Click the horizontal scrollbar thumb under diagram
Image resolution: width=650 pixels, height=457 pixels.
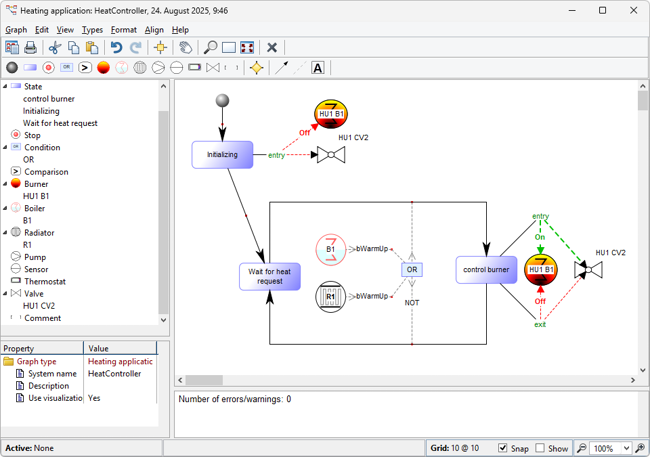(x=204, y=380)
